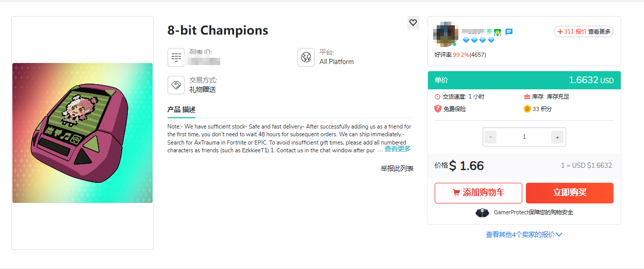
Task: Expand other 4 sellers' offers
Action: [x=524, y=234]
